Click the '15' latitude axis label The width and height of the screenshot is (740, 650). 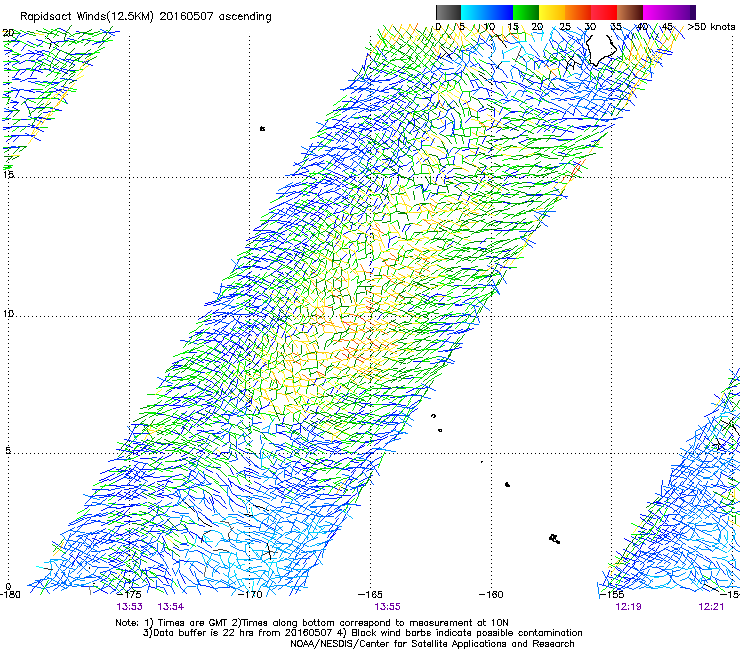click(x=8, y=174)
